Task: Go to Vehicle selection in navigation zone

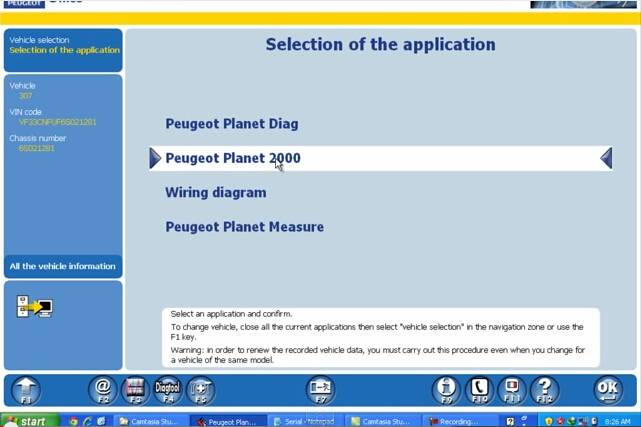Action: coord(39,40)
